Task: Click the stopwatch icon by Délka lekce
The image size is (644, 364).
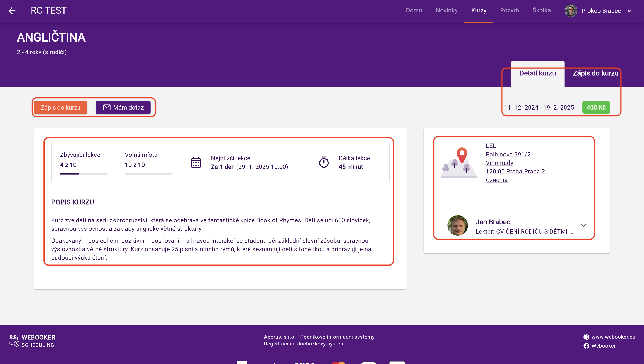Action: coord(324,162)
